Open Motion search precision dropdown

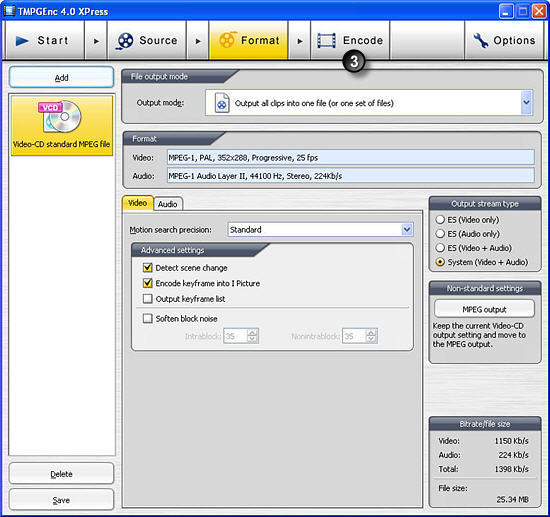(407, 229)
